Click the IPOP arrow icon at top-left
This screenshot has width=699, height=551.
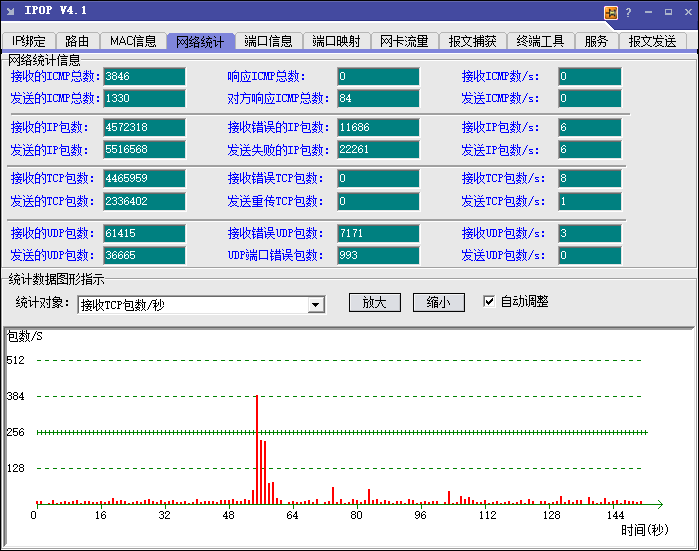click(x=10, y=11)
